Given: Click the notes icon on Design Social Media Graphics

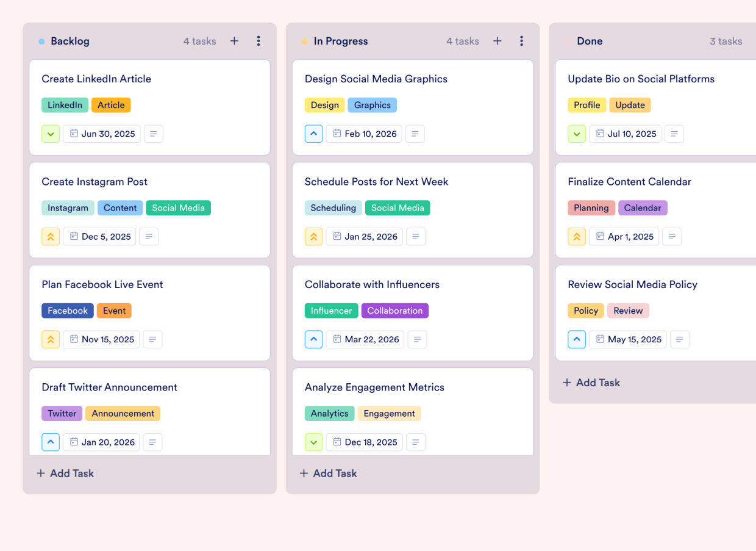Looking at the screenshot, I should 415,134.
